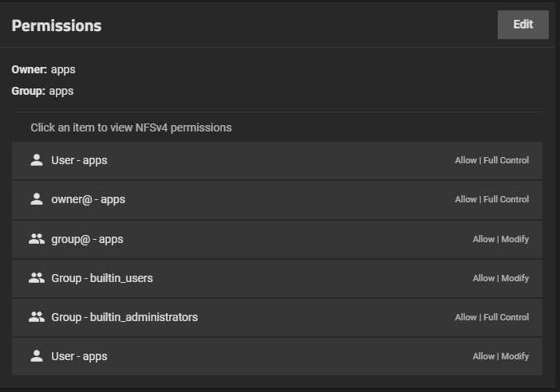Click Allow | Modify on builtin_users row
Viewport: 560px width, 392px height.
tap(501, 278)
